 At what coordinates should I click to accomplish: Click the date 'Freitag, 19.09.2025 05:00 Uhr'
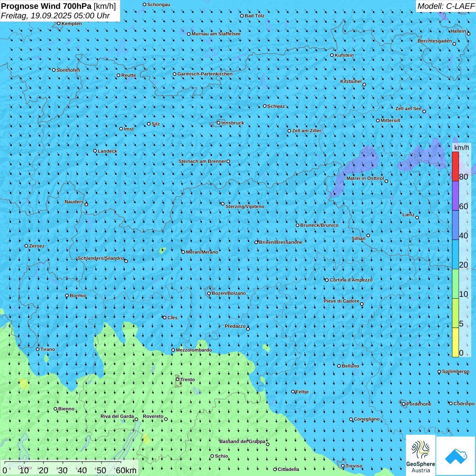(55, 16)
